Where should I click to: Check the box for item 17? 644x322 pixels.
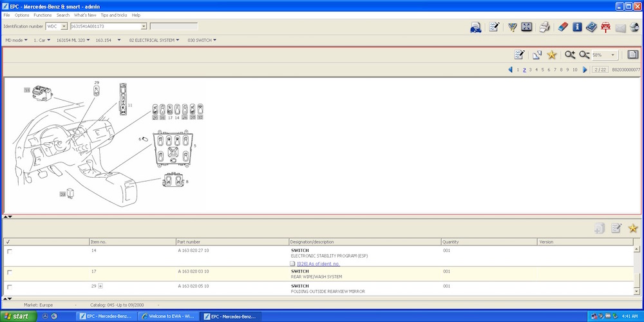tap(10, 272)
